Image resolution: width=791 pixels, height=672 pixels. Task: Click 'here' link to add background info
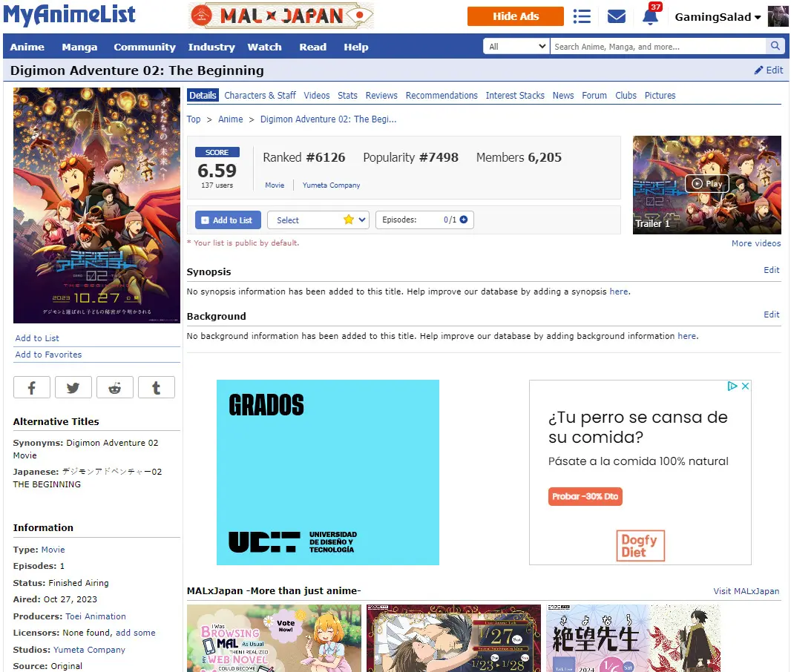click(x=686, y=336)
